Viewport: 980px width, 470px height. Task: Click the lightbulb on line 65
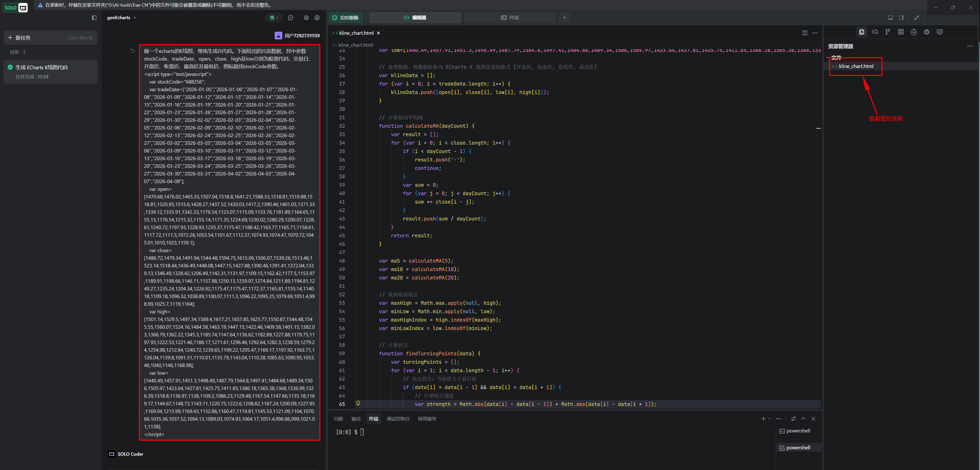[x=358, y=403]
